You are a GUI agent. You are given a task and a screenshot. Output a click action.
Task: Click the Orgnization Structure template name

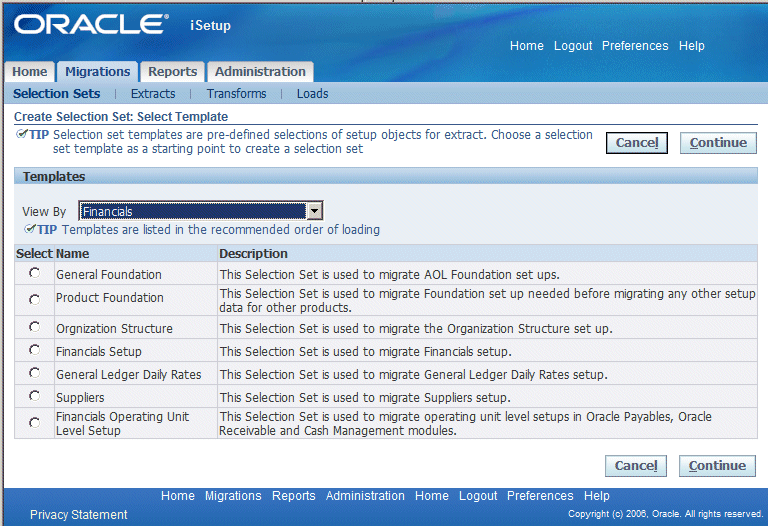114,328
